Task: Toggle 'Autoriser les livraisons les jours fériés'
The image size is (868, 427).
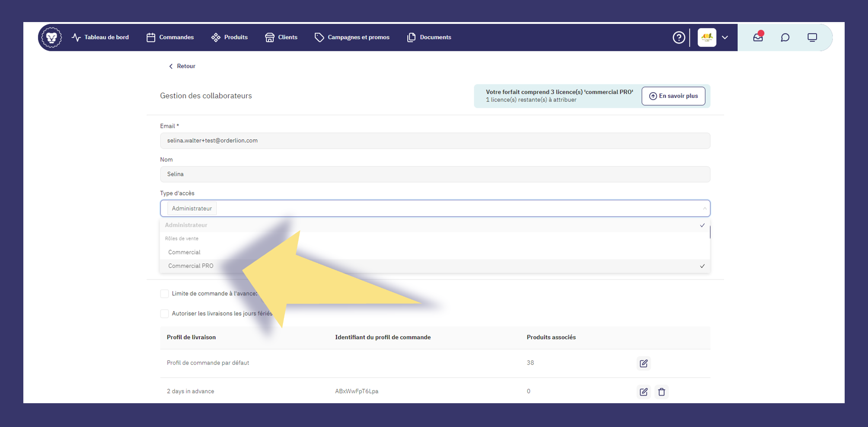Action: click(x=164, y=314)
